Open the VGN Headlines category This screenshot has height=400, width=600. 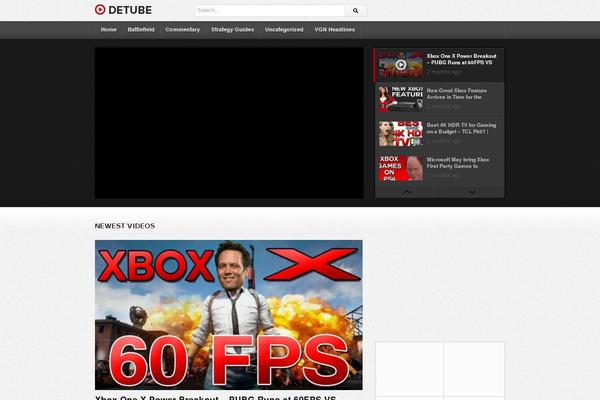[x=334, y=29]
